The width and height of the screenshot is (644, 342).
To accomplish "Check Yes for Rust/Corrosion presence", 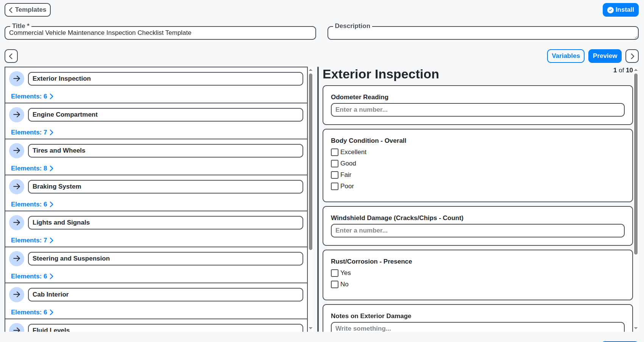I will click(335, 273).
